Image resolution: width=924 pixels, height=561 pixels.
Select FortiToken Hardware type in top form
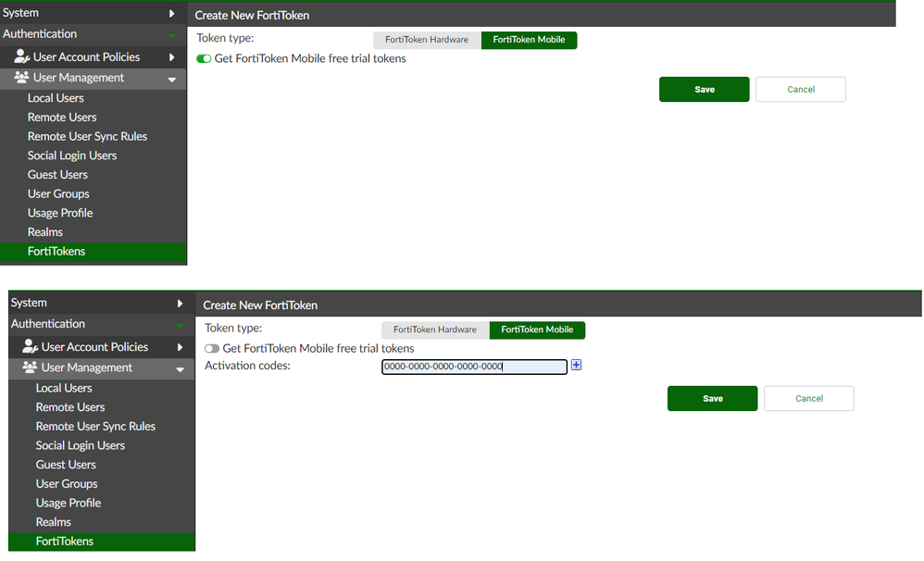(427, 40)
